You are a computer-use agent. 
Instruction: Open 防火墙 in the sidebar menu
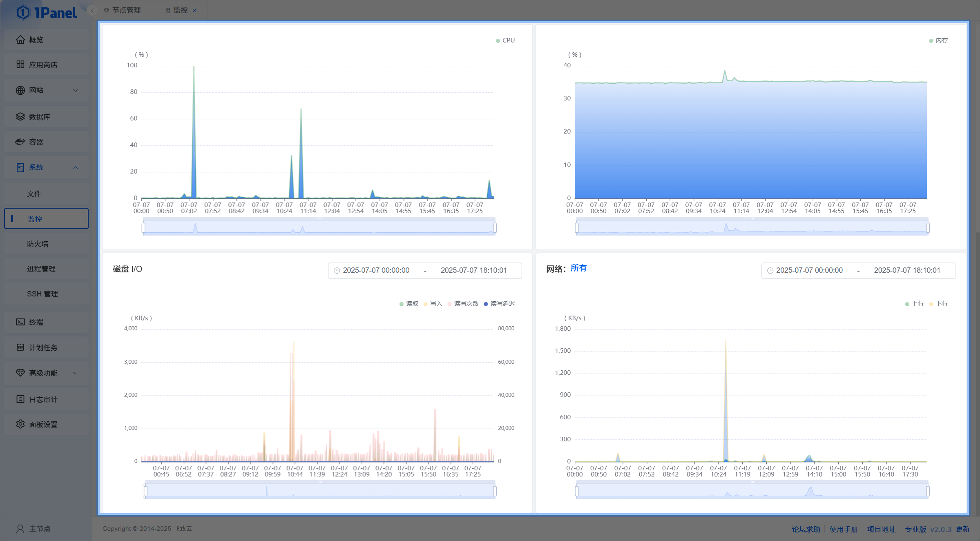click(38, 244)
